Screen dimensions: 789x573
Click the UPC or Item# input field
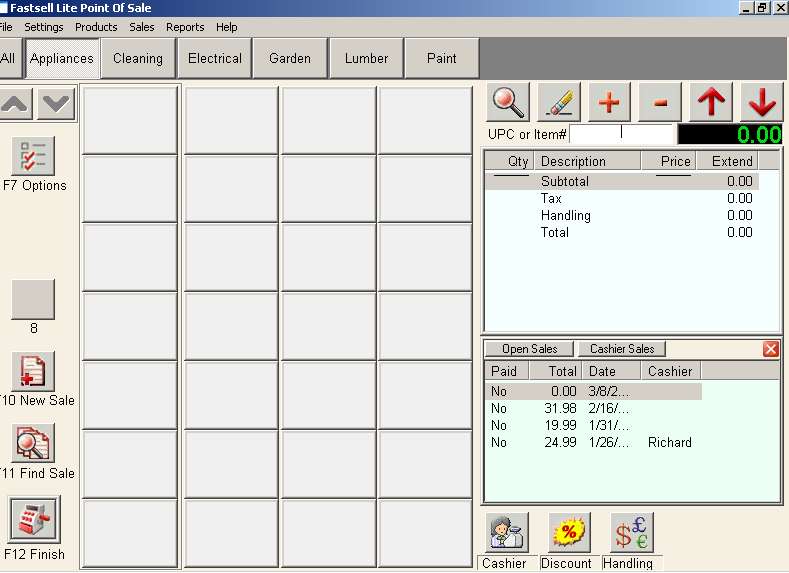pyautogui.click(x=622, y=133)
